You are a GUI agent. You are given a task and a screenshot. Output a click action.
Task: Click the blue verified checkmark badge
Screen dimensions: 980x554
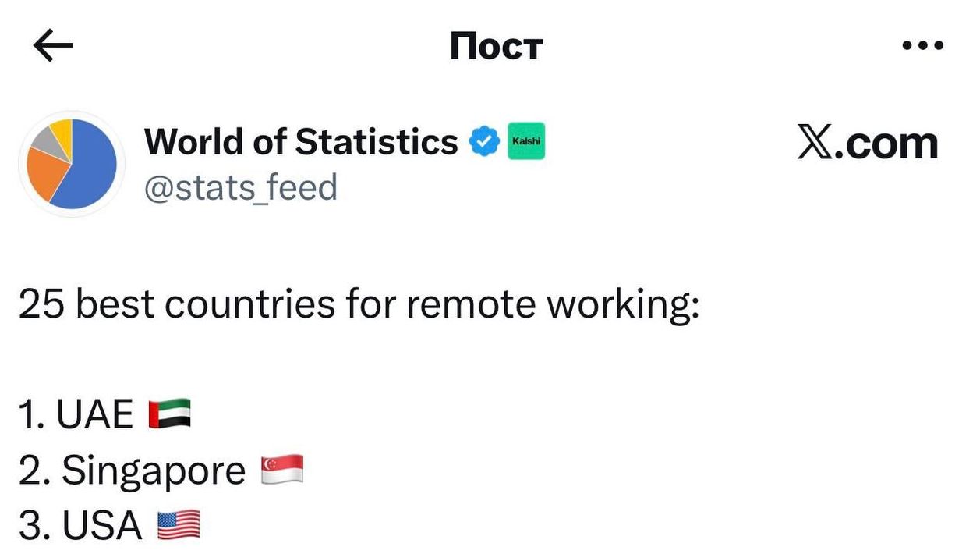tap(484, 143)
